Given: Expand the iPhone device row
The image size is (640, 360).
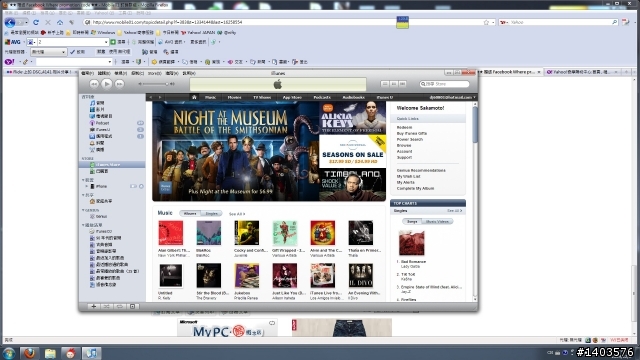Looking at the screenshot, I should pos(87,186).
